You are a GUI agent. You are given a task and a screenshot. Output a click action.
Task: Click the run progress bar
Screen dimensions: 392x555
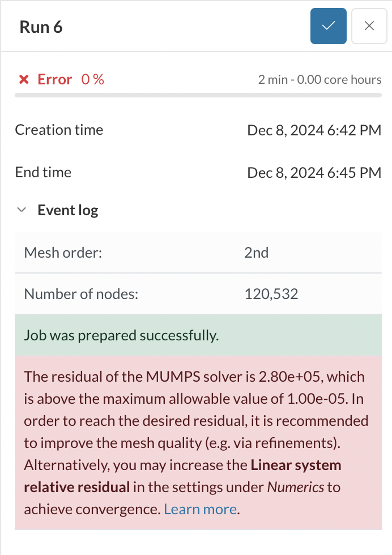(x=198, y=95)
